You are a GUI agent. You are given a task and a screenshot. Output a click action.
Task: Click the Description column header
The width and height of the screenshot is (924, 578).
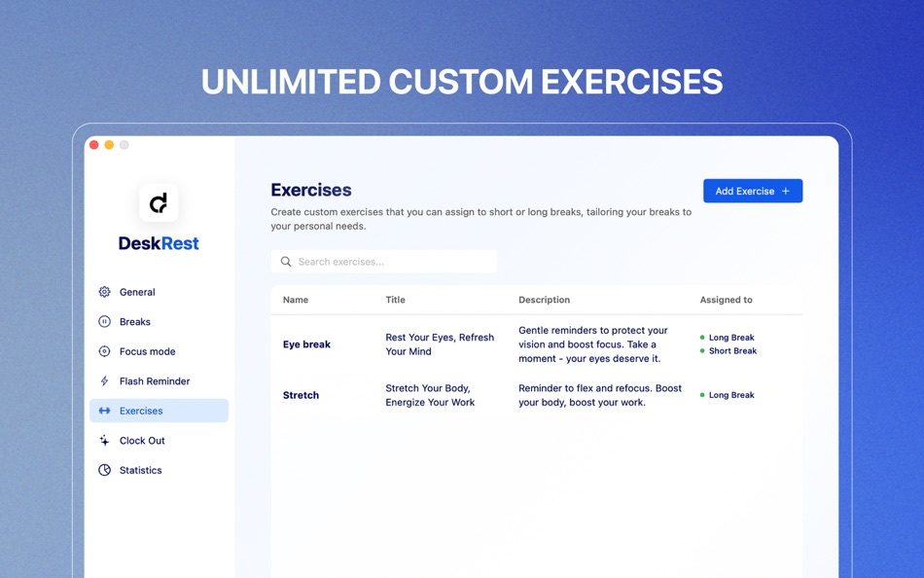tap(544, 300)
